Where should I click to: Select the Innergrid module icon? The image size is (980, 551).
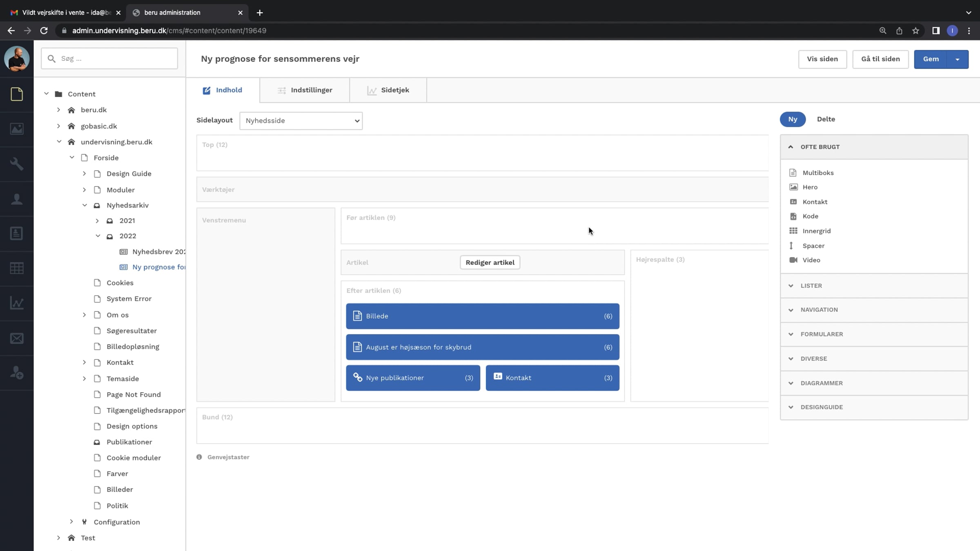pos(793,231)
